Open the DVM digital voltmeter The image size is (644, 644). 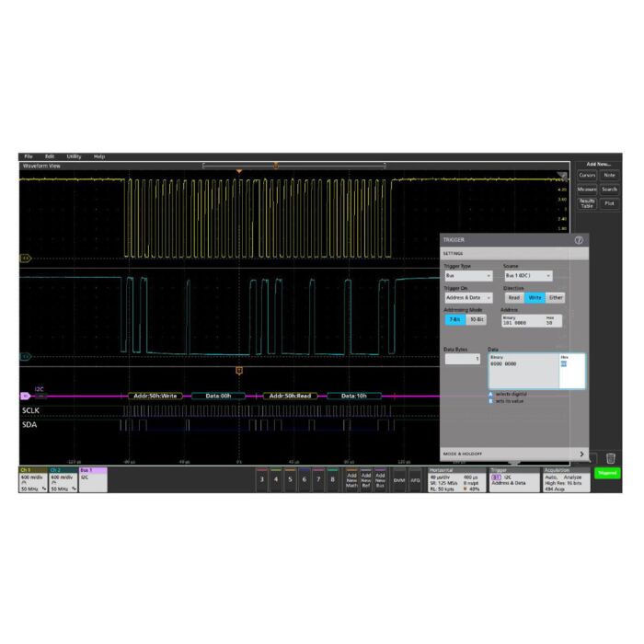399,480
